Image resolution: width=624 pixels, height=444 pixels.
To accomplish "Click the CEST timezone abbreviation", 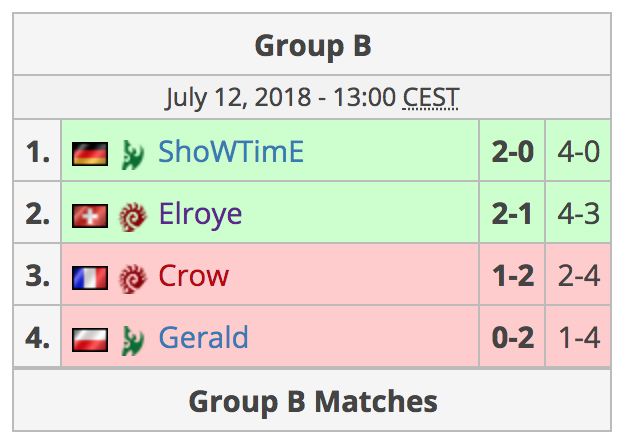I will (x=431, y=97).
